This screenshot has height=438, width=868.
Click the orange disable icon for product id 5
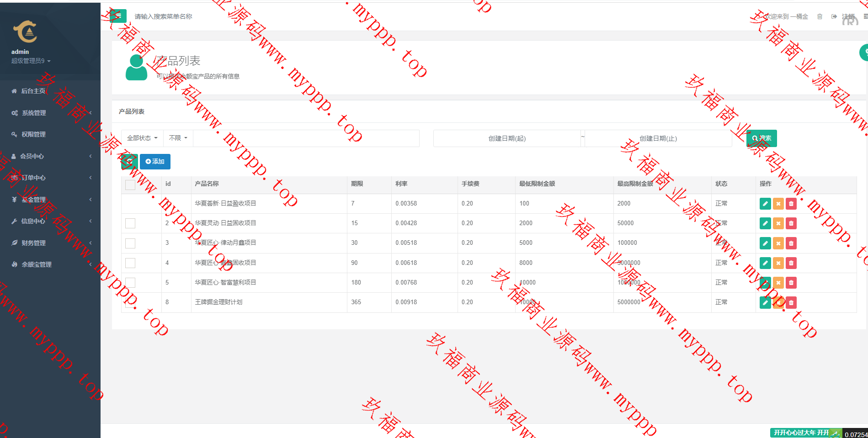778,283
